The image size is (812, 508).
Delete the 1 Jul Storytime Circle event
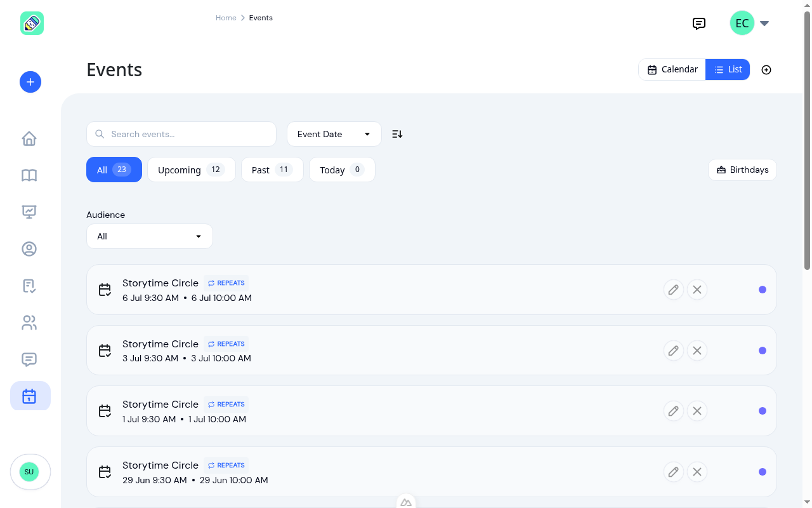click(x=697, y=411)
